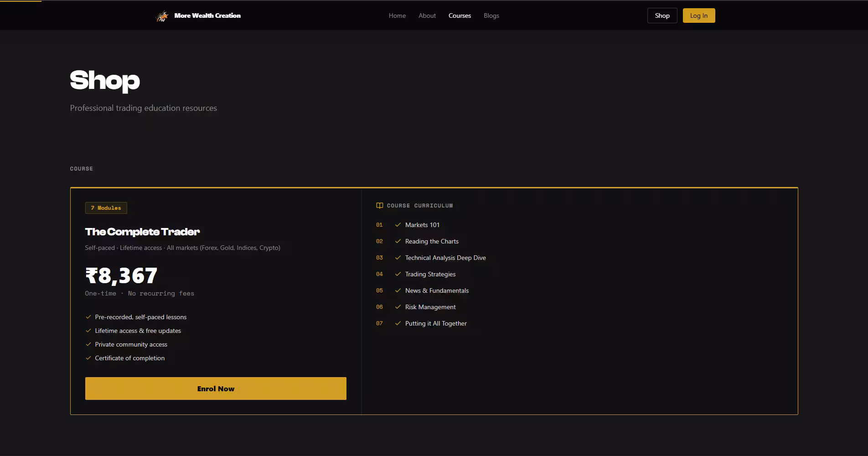
Task: Click module number 01
Action: click(x=379, y=225)
